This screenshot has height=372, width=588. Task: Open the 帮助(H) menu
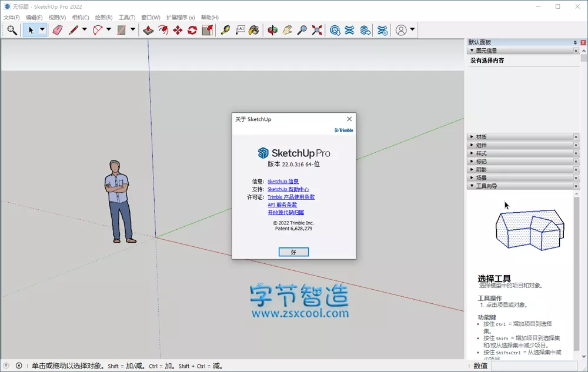click(210, 17)
